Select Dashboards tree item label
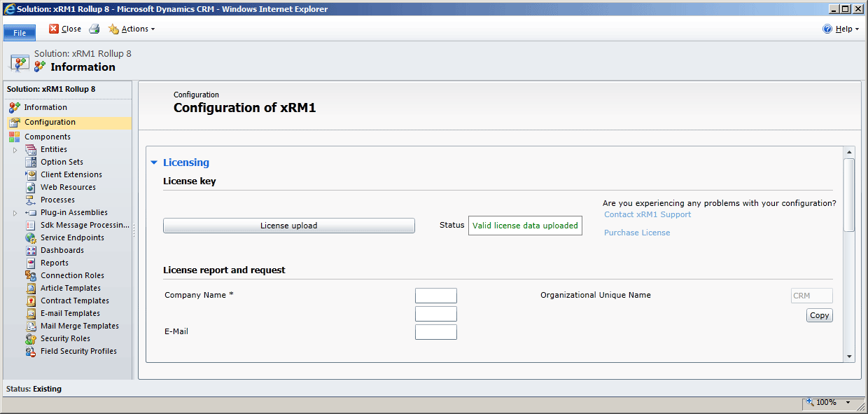 pos(62,250)
